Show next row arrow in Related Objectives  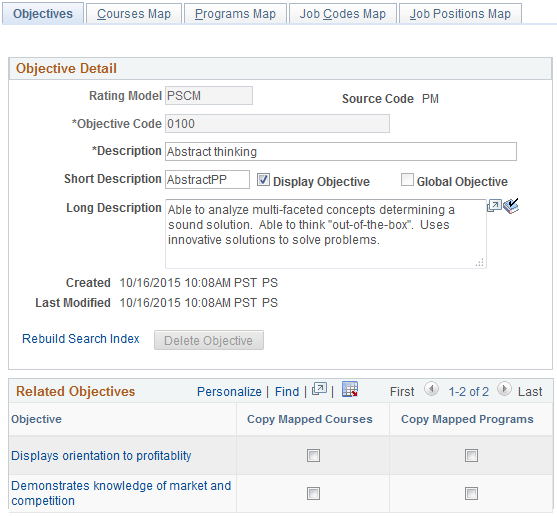tap(504, 389)
